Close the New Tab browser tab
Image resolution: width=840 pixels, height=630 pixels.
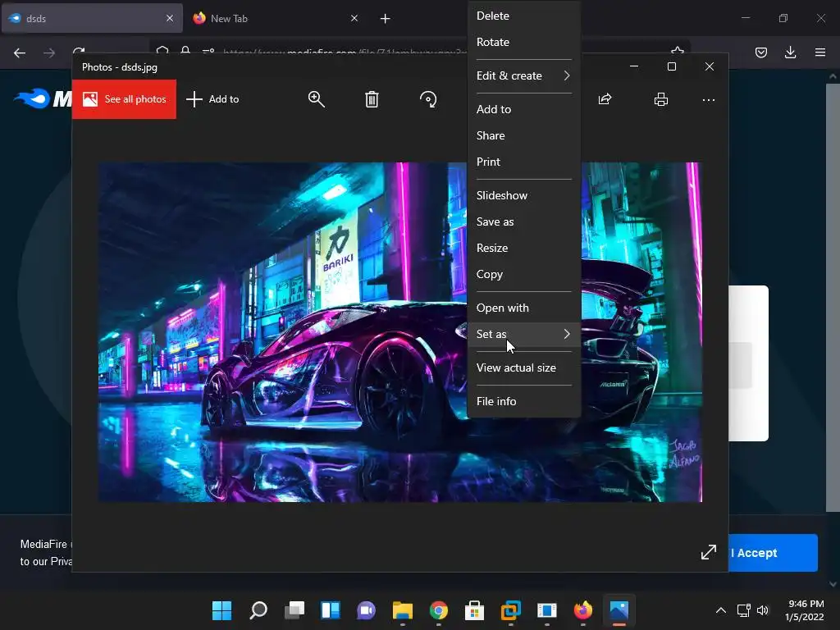pos(354,18)
